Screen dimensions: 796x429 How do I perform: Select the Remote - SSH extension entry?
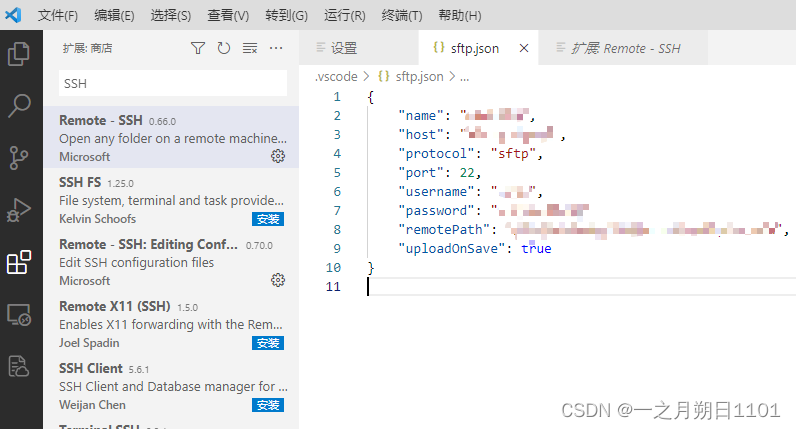[x=172, y=137]
